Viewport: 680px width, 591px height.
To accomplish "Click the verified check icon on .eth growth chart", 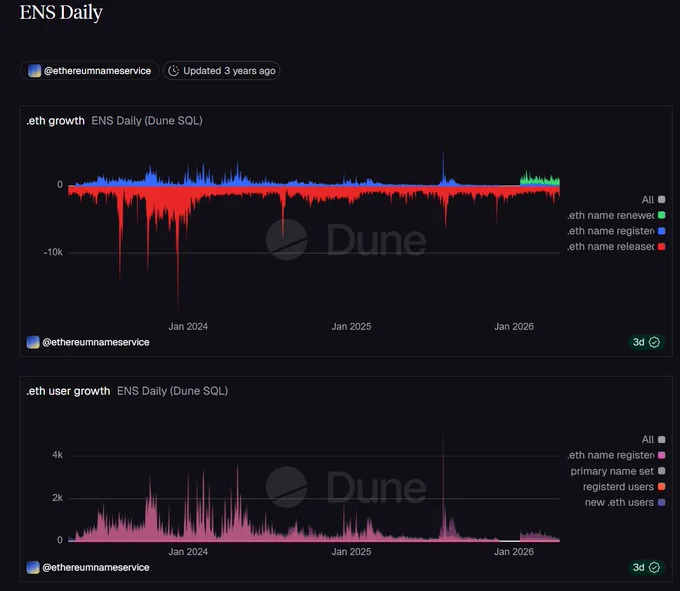I will [654, 342].
